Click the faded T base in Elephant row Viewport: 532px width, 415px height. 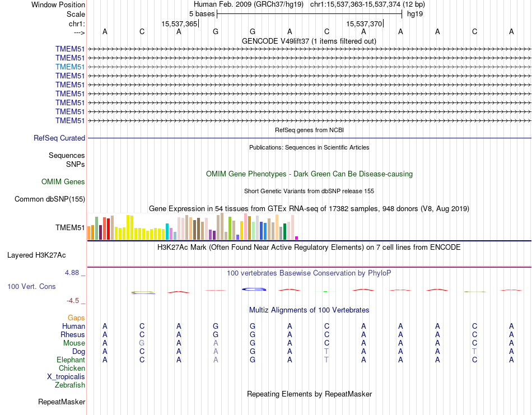(326, 360)
